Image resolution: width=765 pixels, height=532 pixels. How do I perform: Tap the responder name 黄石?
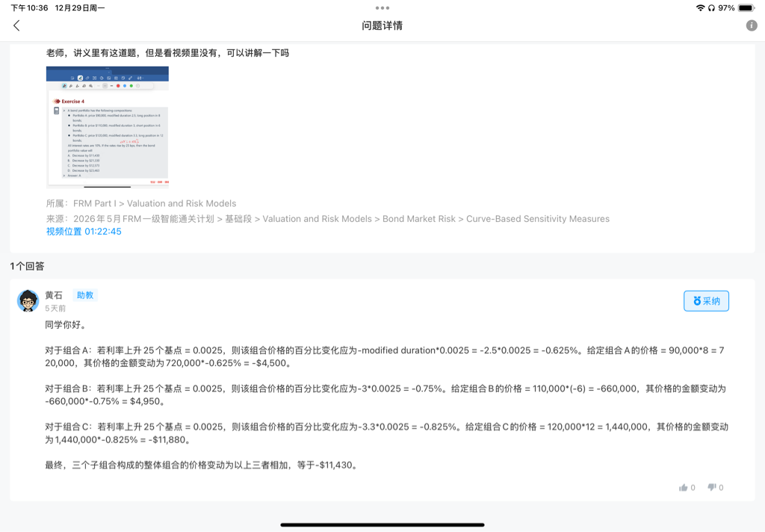[x=54, y=295]
